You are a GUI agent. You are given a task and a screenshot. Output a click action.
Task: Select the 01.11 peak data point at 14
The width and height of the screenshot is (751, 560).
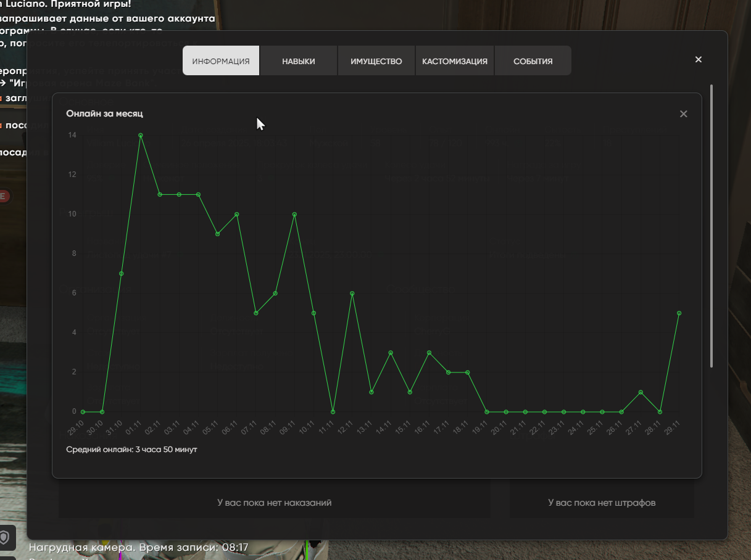pyautogui.click(x=141, y=135)
